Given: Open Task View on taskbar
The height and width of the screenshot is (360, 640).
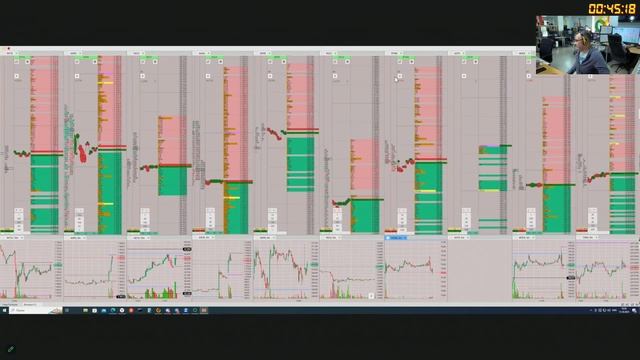Looking at the screenshot, I should [67, 311].
